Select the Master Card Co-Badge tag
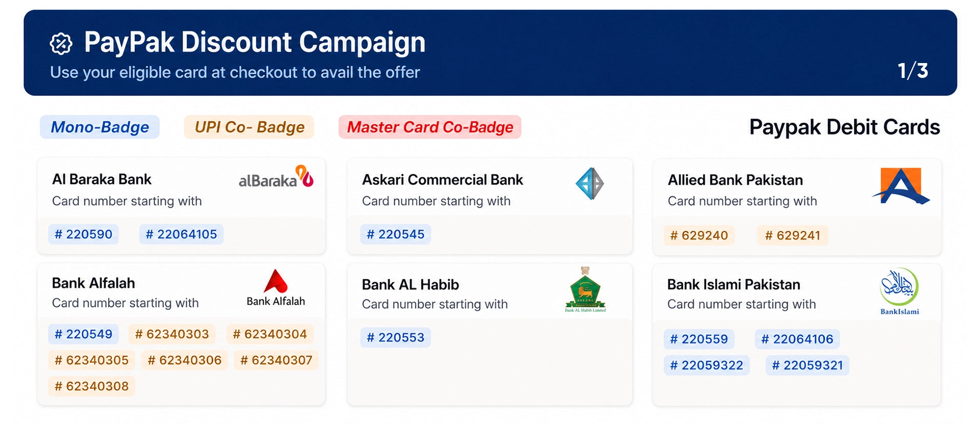The height and width of the screenshot is (429, 980). [x=430, y=127]
